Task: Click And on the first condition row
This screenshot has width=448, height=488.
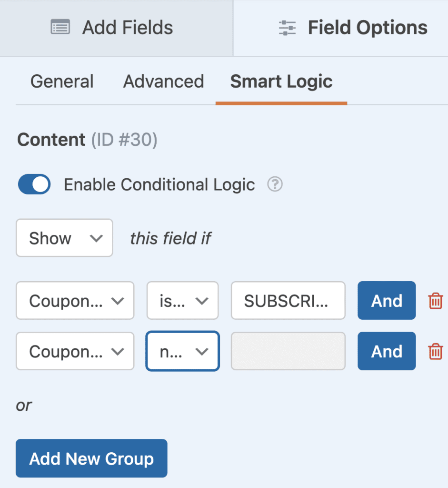Action: (386, 301)
